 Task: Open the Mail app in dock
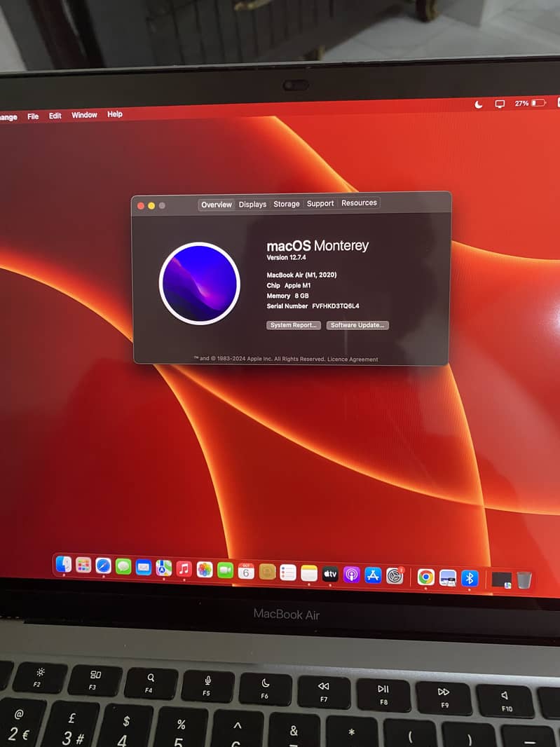point(144,568)
